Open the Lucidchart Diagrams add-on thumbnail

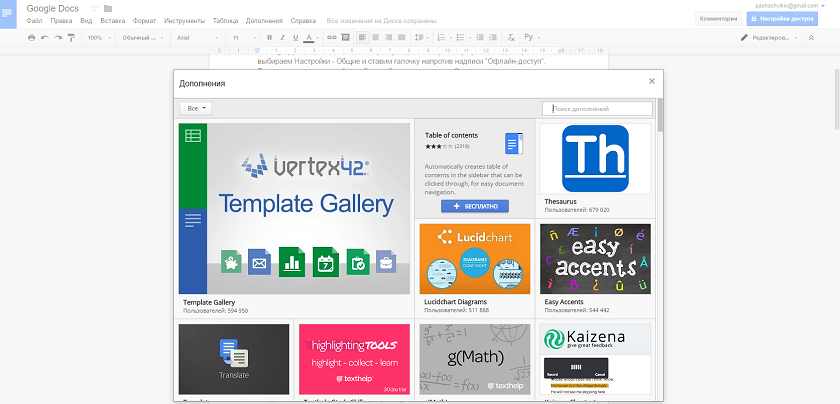475,259
